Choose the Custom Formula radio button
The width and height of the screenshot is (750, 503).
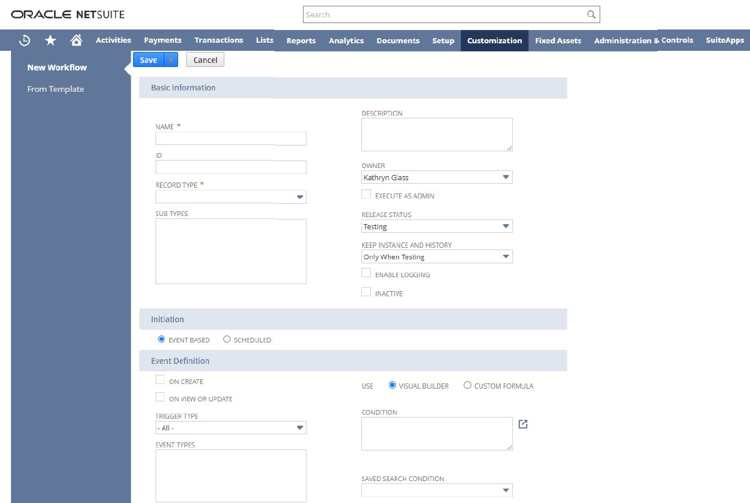[x=467, y=385]
